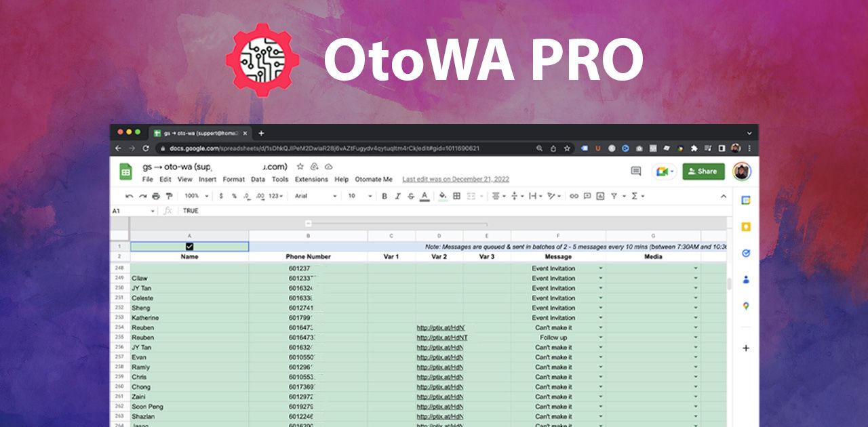Open Chrome extensions puzzle icon
Viewport: 868px width, 427px height.
(x=694, y=148)
